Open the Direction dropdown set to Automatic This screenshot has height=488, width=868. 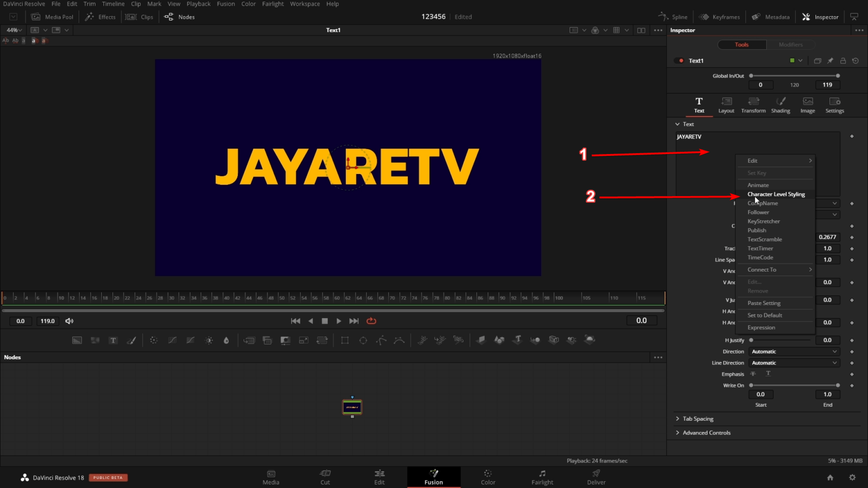(793, 351)
